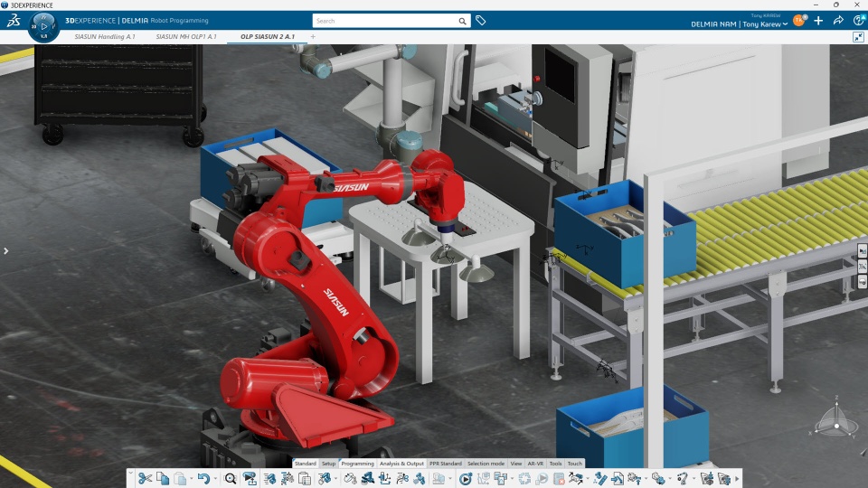Screen dimensions: 868x488
Task: Click the robot task list icon
Action: 269,479
